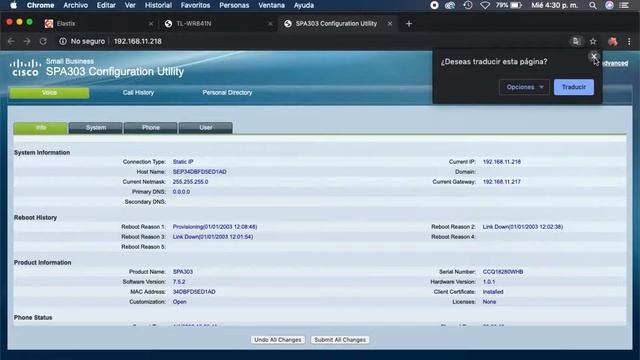Viewport: 640px width, 360px height.
Task: Click the Apple menu icon
Action: (x=13, y=5)
